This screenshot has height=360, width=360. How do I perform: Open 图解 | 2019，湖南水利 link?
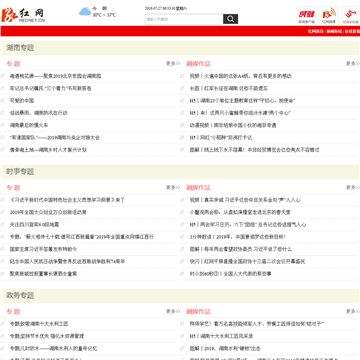225,349
